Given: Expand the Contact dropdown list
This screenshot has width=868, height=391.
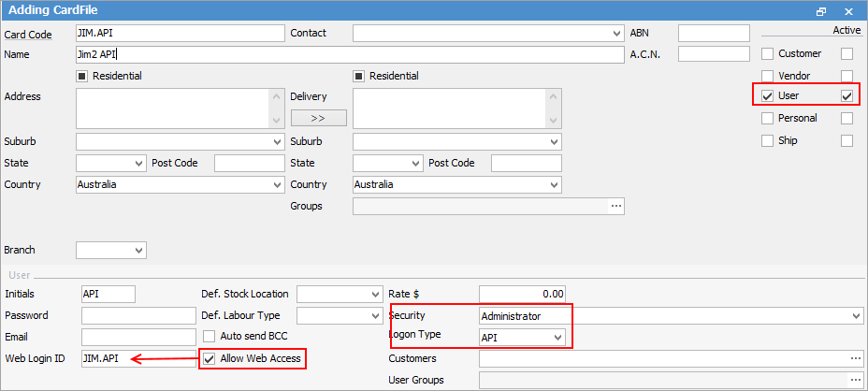Looking at the screenshot, I should point(615,33).
